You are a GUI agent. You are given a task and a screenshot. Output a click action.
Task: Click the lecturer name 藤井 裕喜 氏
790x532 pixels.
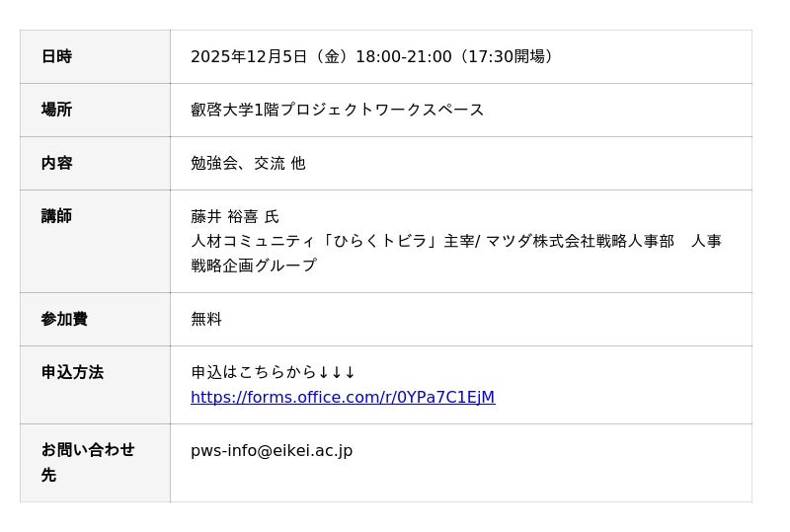(x=235, y=216)
